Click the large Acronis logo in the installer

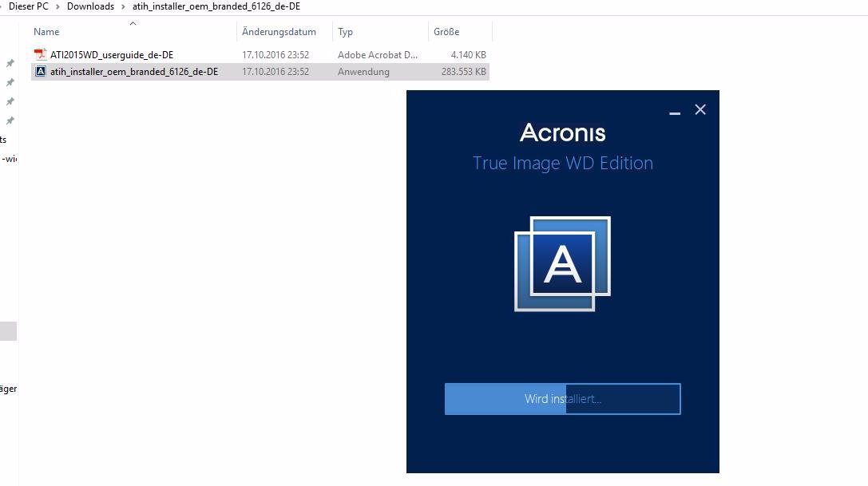pos(562,263)
